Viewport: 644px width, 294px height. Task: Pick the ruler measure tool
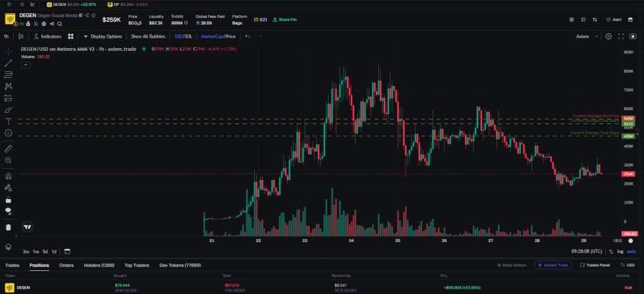tap(9, 148)
